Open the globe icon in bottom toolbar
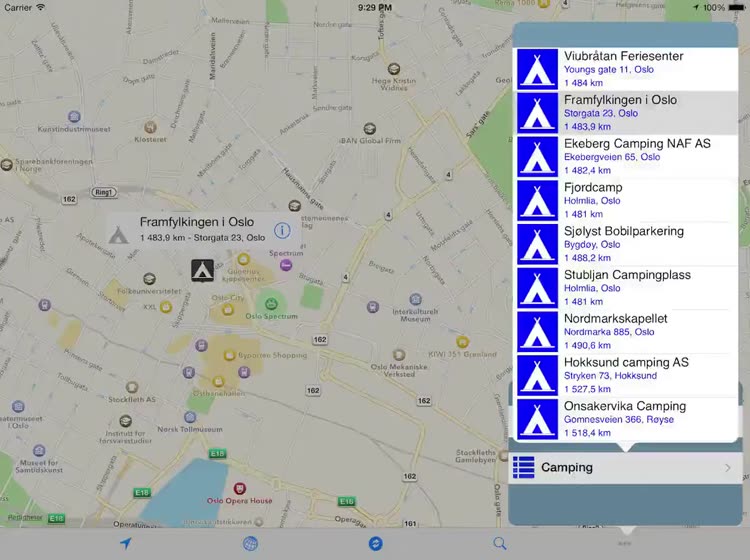 (x=250, y=543)
